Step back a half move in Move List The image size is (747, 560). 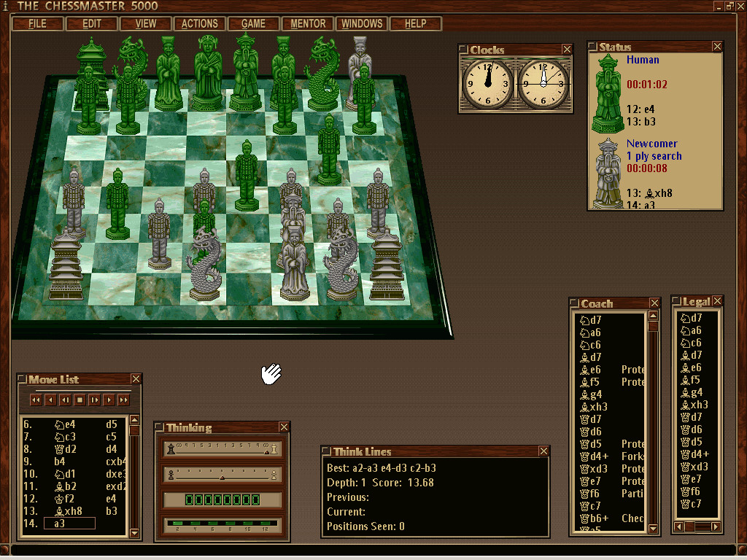(65, 400)
